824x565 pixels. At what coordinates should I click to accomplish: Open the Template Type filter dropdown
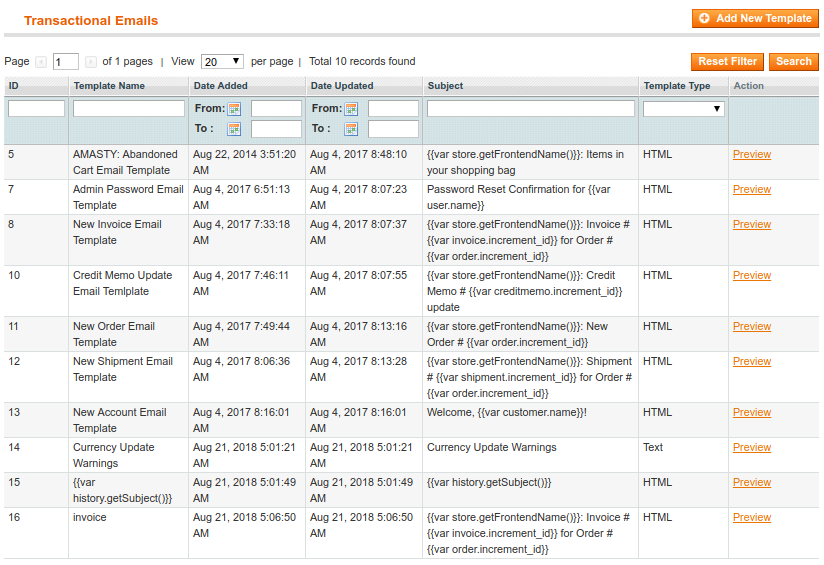pos(683,109)
